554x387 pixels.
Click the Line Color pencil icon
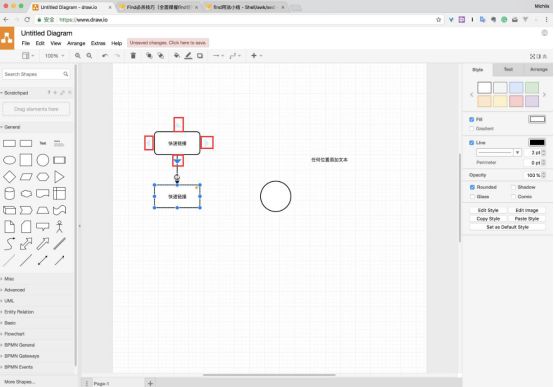[188, 55]
